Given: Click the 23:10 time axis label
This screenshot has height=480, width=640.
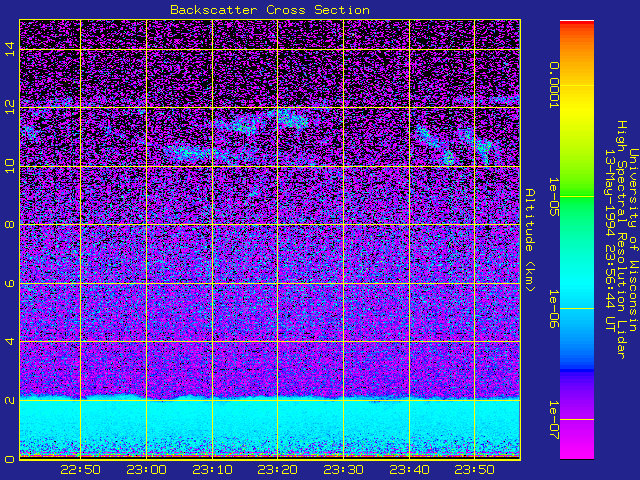Looking at the screenshot, I should [212, 470].
